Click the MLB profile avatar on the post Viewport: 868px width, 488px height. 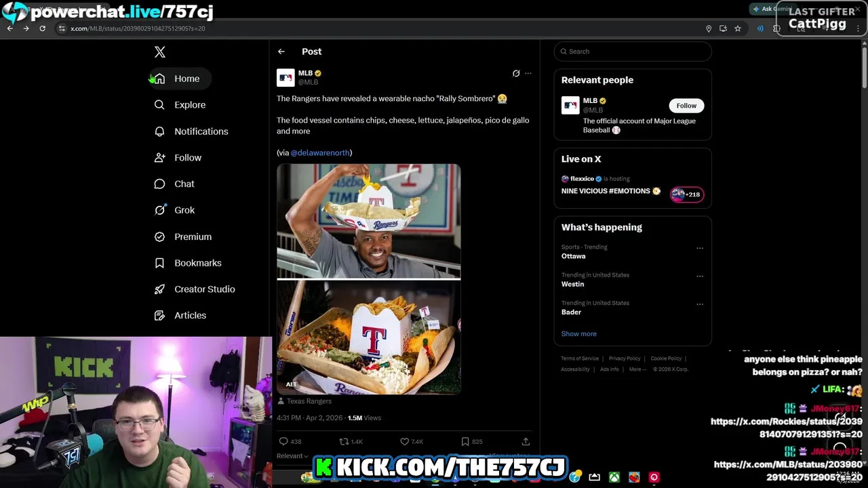pyautogui.click(x=285, y=77)
